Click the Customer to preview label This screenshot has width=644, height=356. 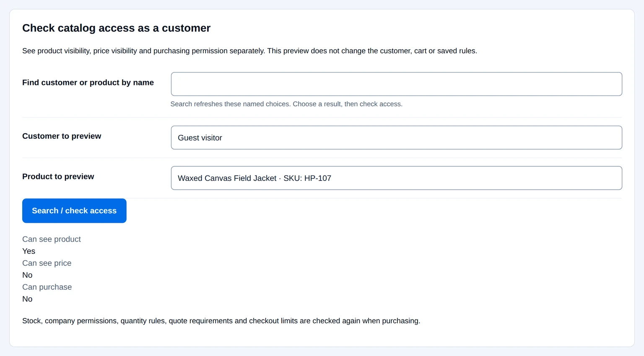(x=62, y=136)
